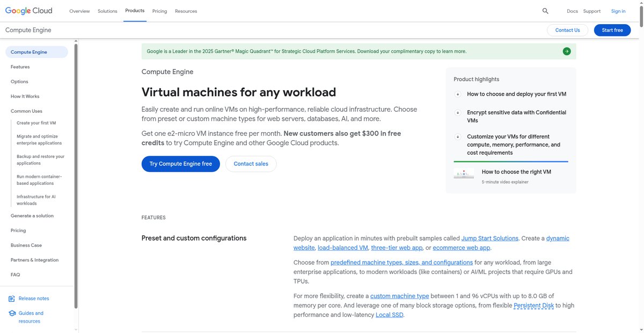Open Jump Start Solutions link
The width and height of the screenshot is (644, 333).
tap(490, 238)
